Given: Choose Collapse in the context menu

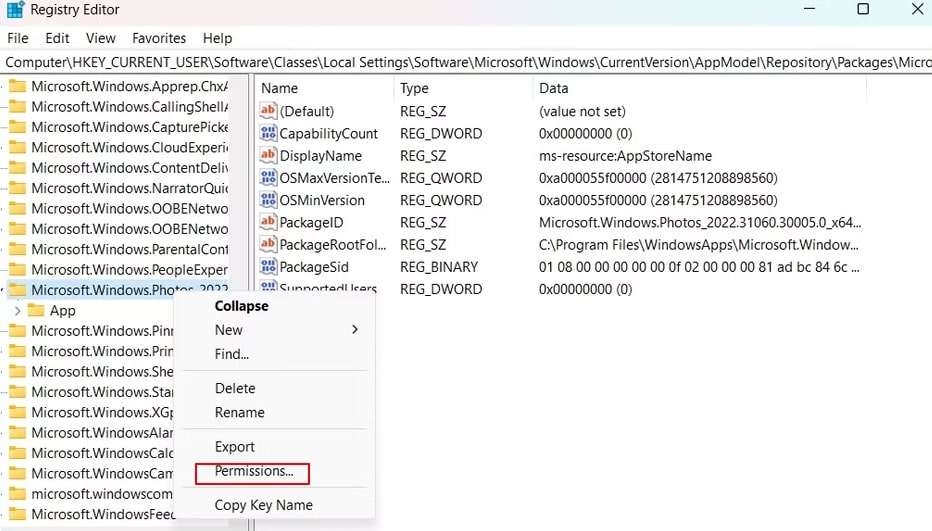Looking at the screenshot, I should (241, 306).
